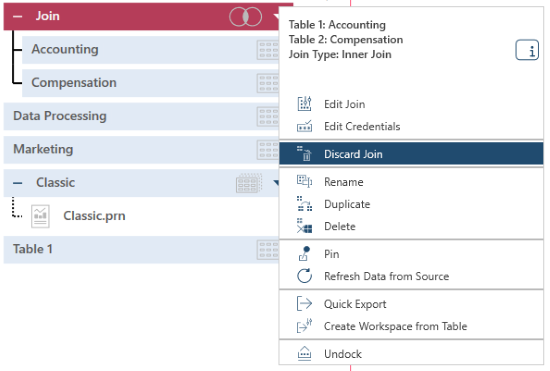550x371 pixels.
Task: Click the Classic.prn file icon
Action: coord(40,216)
